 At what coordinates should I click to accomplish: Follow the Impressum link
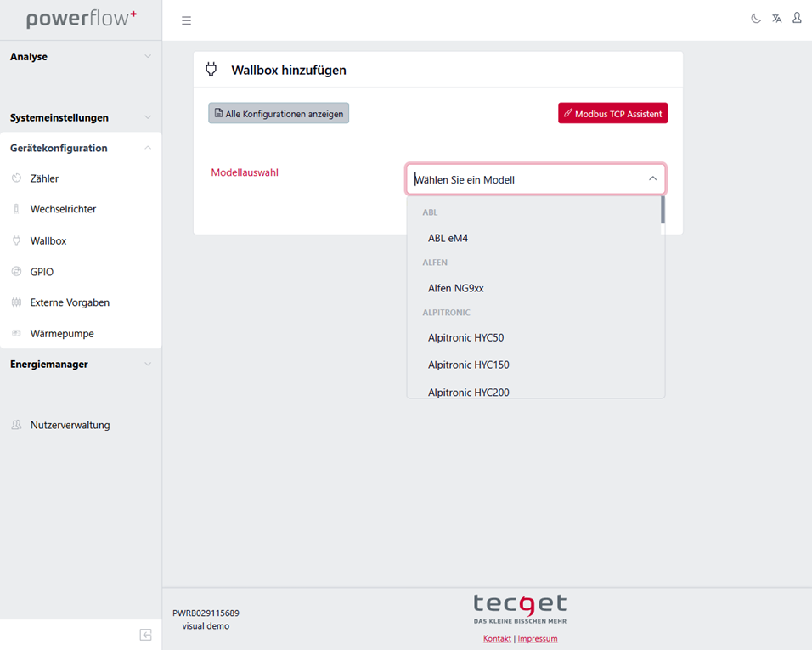click(x=538, y=638)
